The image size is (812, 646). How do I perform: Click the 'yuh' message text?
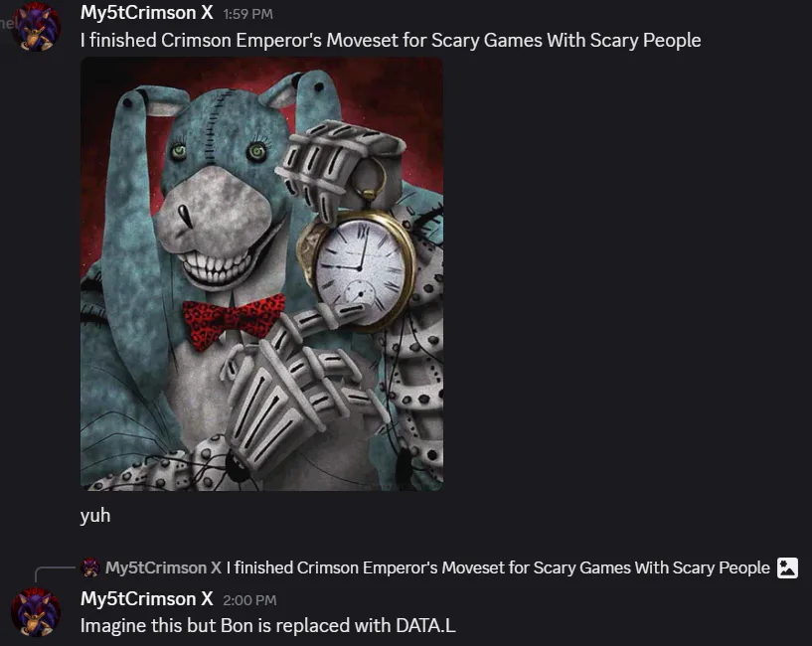(95, 516)
